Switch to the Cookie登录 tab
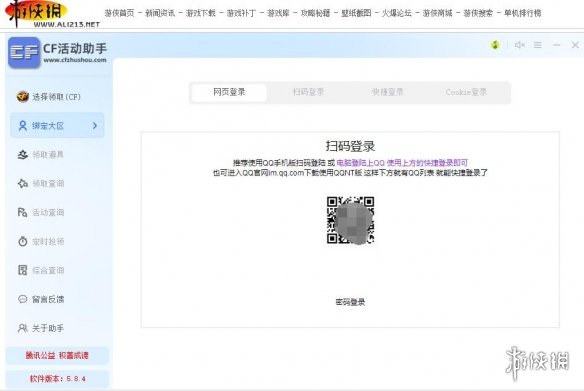This screenshot has height=391, width=584. [x=466, y=92]
